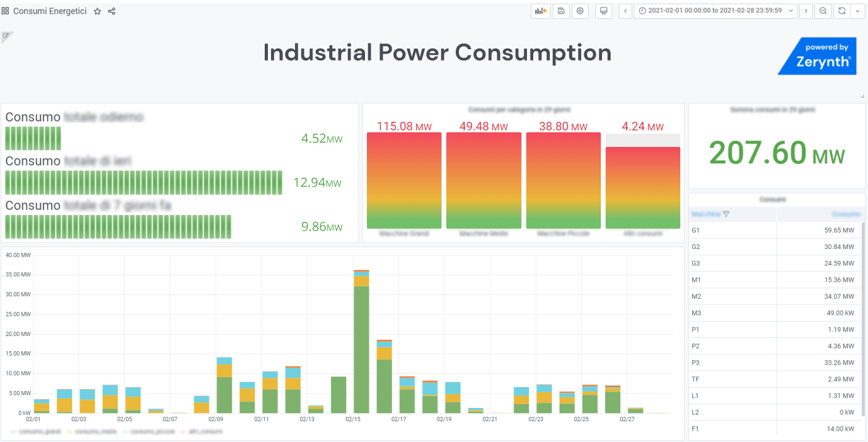Open dashboard settings with the gear icon
The width and height of the screenshot is (868, 442).
click(x=580, y=11)
